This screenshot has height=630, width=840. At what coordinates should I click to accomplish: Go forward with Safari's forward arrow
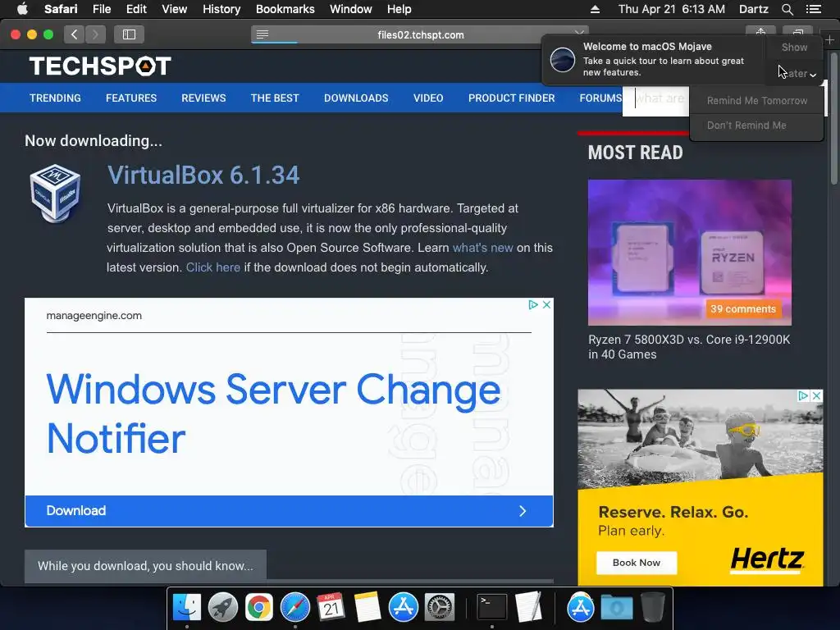pos(95,34)
